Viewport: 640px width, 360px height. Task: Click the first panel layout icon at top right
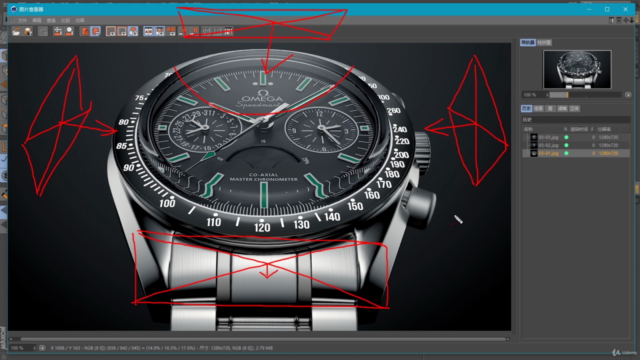coord(611,20)
